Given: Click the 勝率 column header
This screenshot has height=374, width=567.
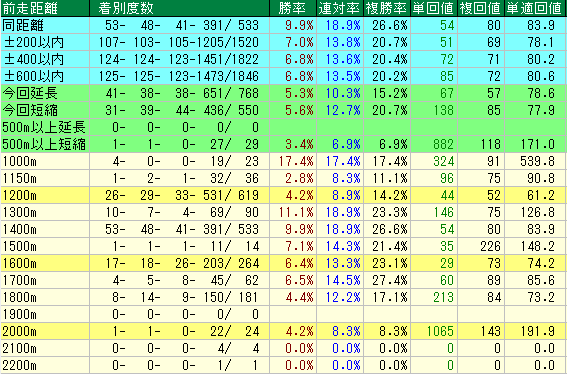Looking at the screenshot, I should point(292,8).
